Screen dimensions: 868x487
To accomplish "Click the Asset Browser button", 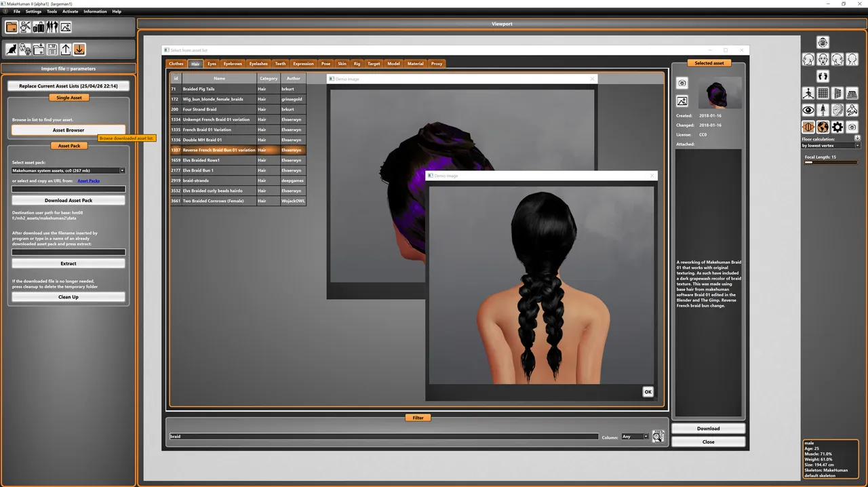I will (68, 130).
